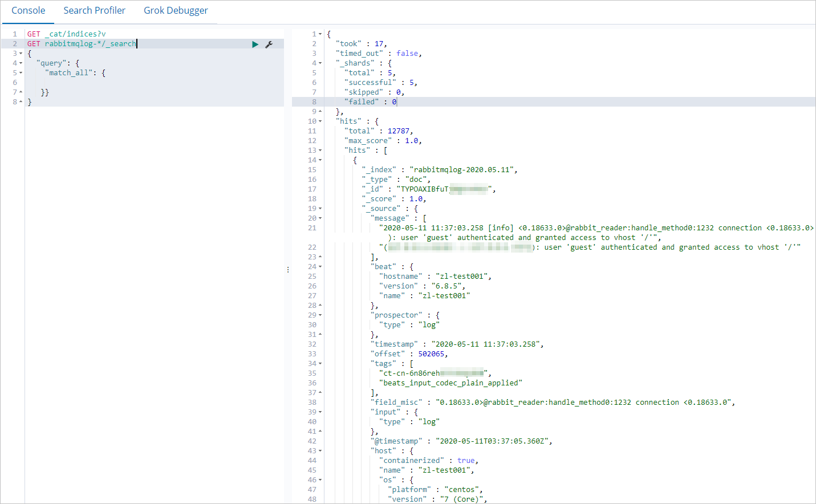Screen dimensions: 816x504
Task: Click the "platform" : "centos" line
Action: [x=436, y=490]
